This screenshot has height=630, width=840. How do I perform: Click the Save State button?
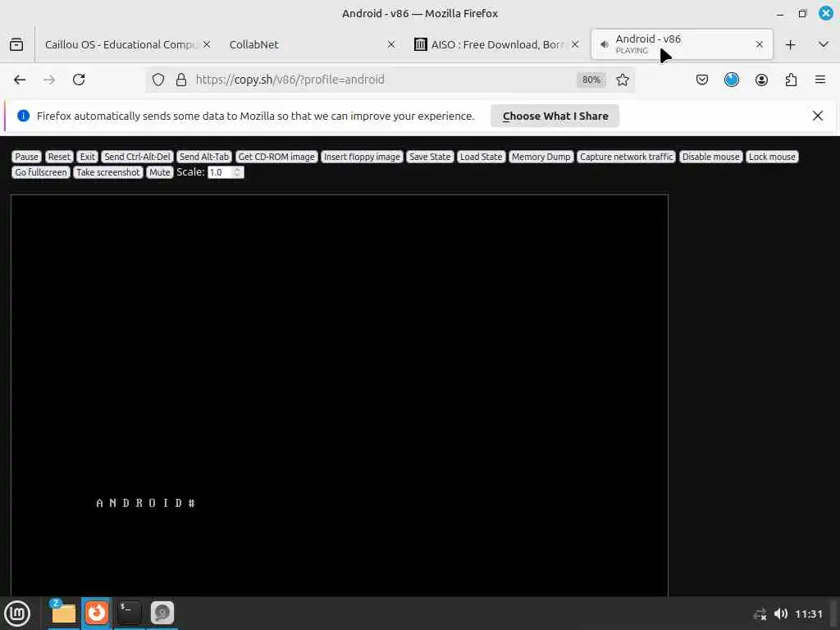coord(430,157)
